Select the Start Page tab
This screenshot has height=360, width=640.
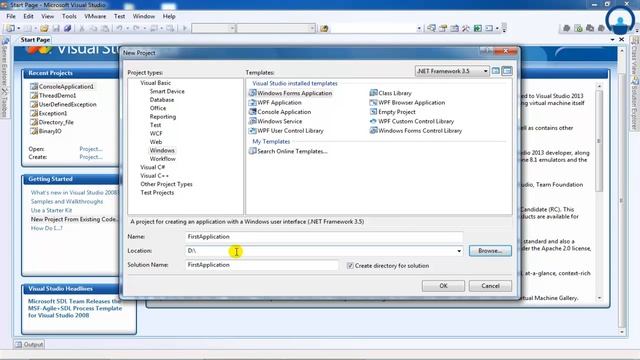coord(35,40)
